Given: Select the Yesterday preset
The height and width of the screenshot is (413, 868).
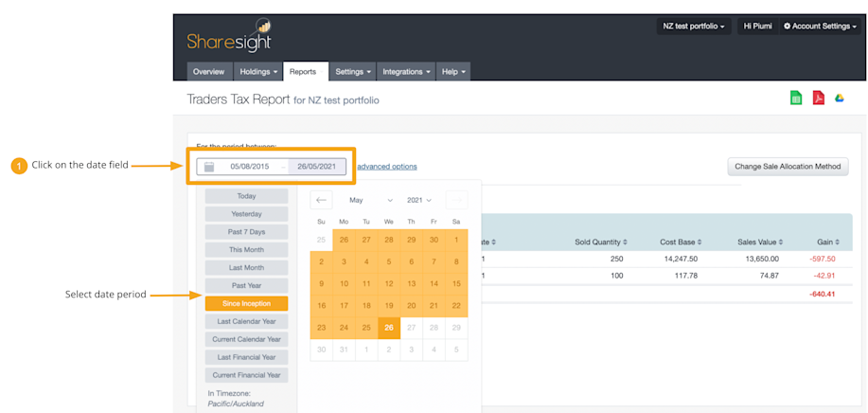Looking at the screenshot, I should pos(246,214).
